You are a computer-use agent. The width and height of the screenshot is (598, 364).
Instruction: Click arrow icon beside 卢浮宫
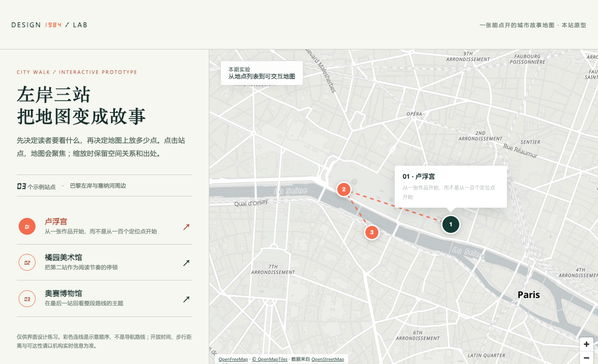186,227
